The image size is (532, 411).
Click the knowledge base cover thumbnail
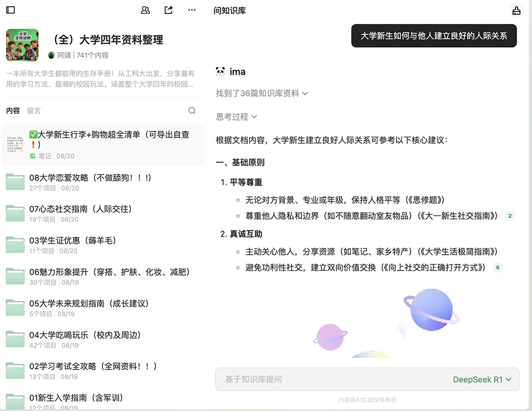tap(22, 45)
